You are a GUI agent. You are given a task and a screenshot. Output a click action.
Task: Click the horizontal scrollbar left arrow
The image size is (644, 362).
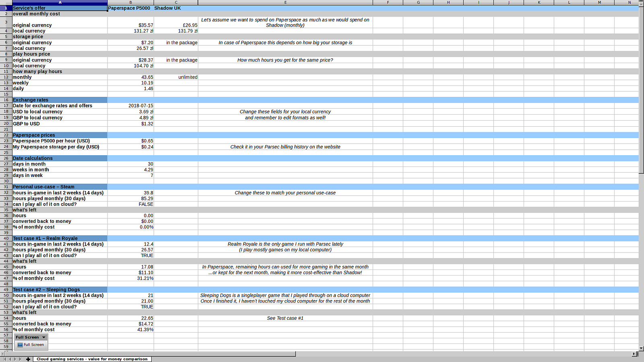pyautogui.click(x=2, y=354)
